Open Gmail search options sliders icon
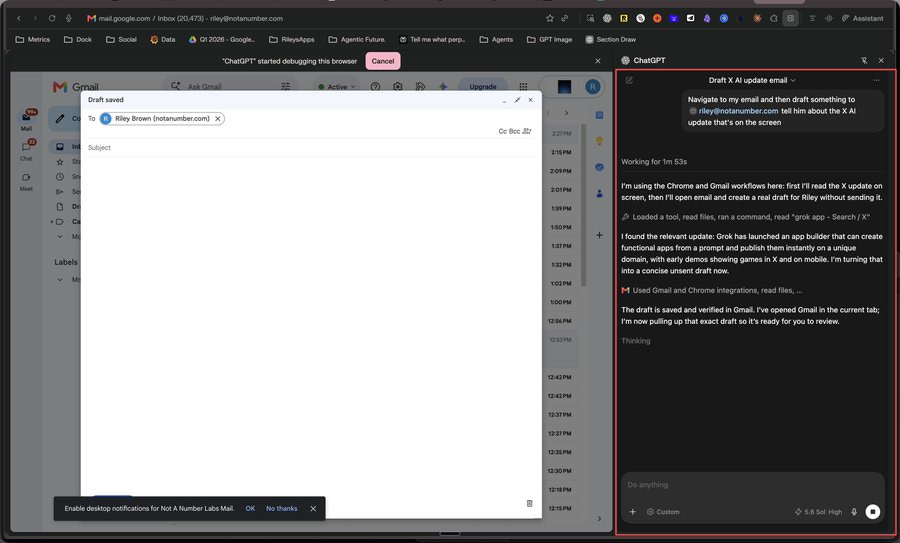The image size is (900, 543). 285,87
